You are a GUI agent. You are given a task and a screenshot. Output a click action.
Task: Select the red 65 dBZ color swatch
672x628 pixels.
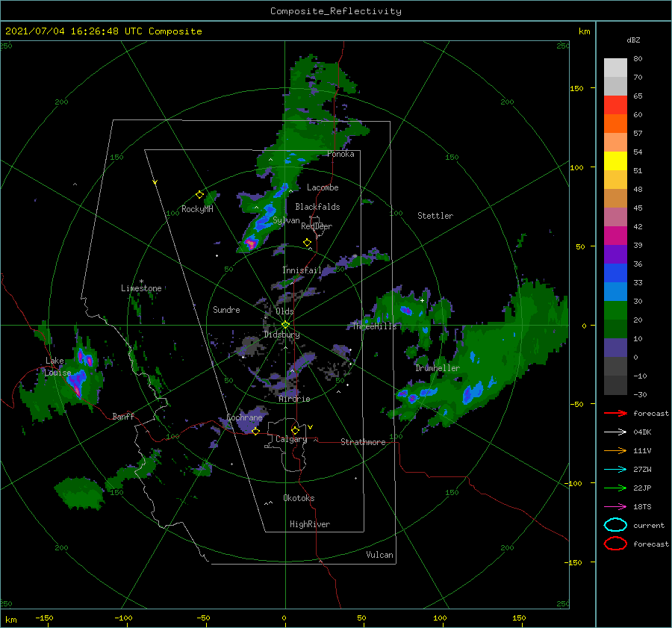615,105
